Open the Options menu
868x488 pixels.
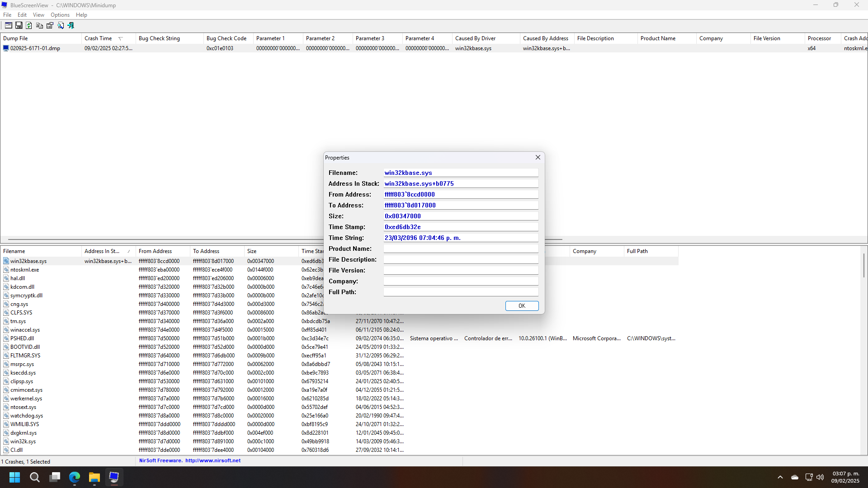click(60, 15)
